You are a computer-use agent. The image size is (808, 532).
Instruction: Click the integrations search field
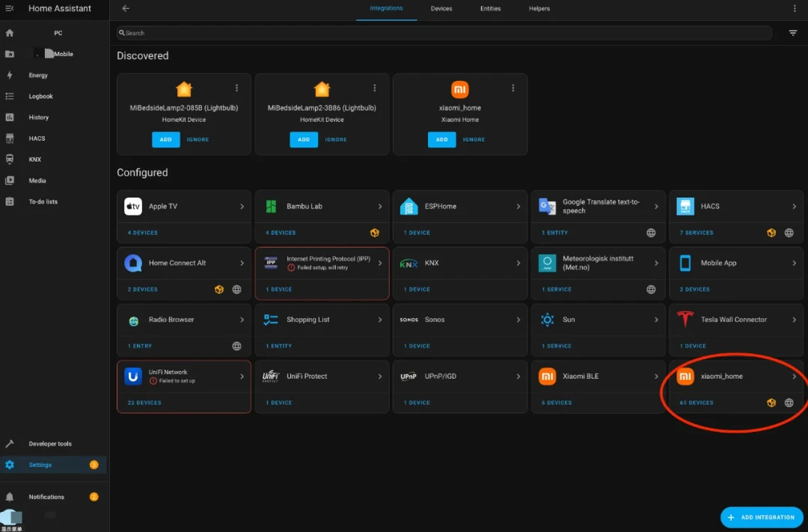coord(444,33)
